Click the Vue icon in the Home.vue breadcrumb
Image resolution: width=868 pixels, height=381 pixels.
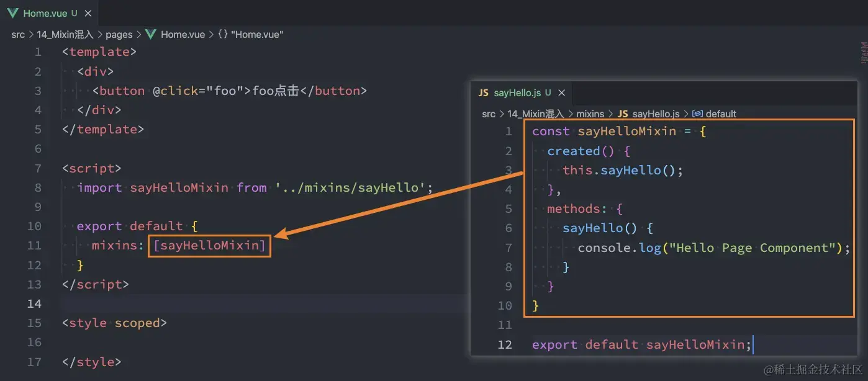151,35
